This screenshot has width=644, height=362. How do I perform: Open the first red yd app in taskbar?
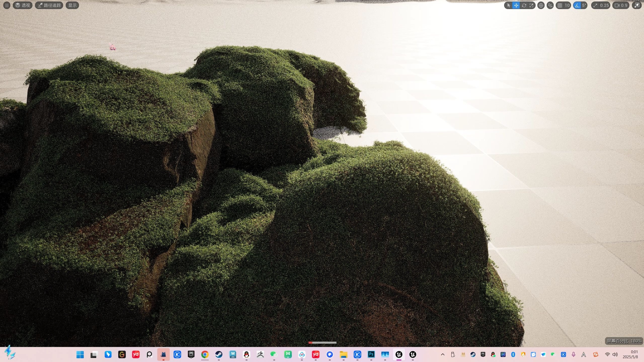pyautogui.click(x=136, y=354)
